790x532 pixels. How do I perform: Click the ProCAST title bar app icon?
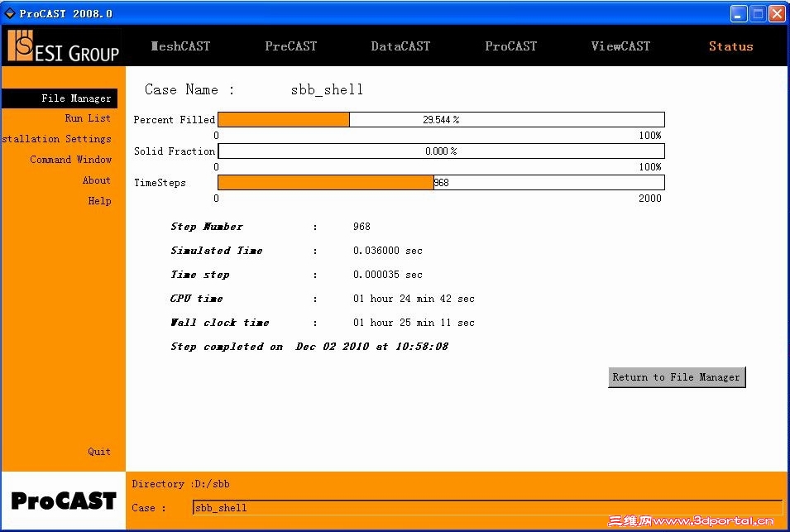10,13
